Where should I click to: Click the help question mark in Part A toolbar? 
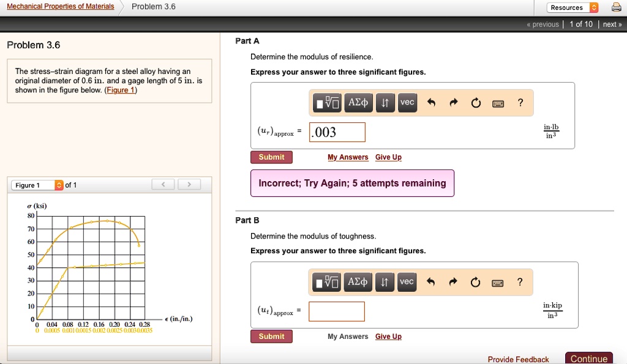[520, 103]
